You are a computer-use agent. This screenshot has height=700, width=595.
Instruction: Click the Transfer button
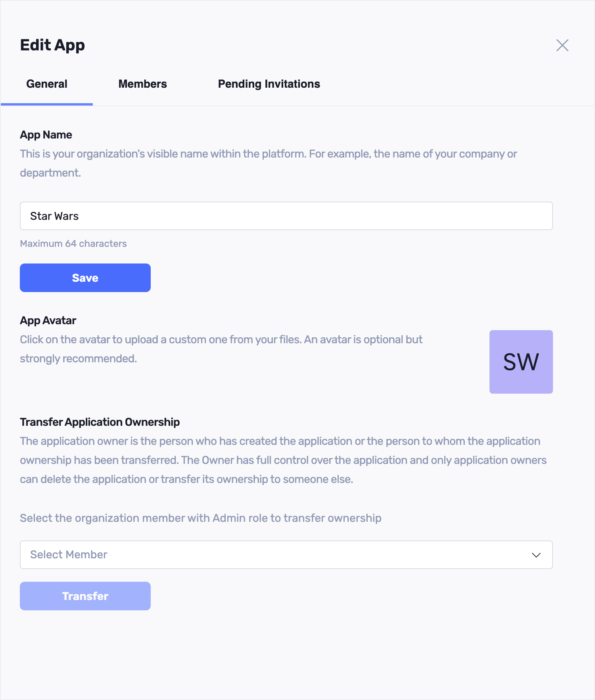click(x=85, y=596)
